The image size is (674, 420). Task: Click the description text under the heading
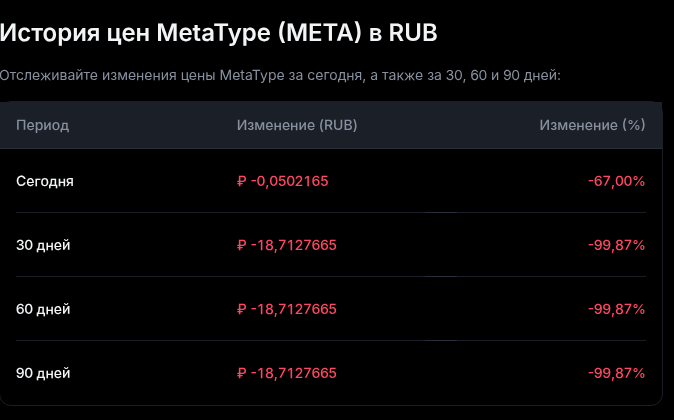[281, 75]
